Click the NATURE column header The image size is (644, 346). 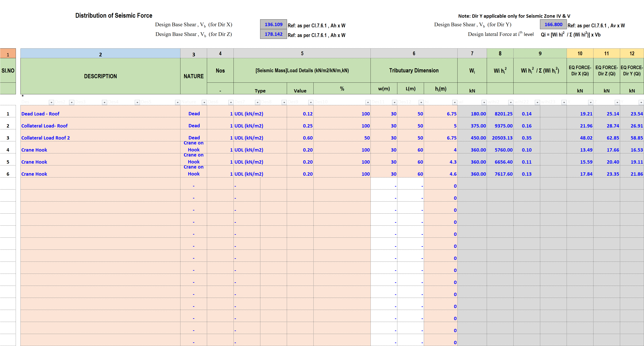[194, 76]
